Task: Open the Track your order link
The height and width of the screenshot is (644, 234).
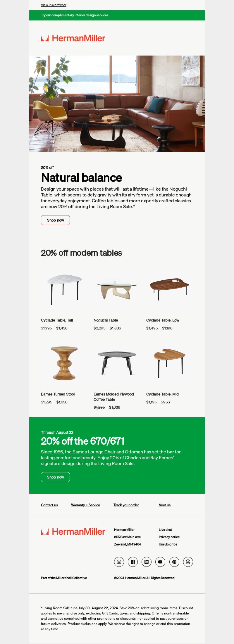Action: [126, 505]
